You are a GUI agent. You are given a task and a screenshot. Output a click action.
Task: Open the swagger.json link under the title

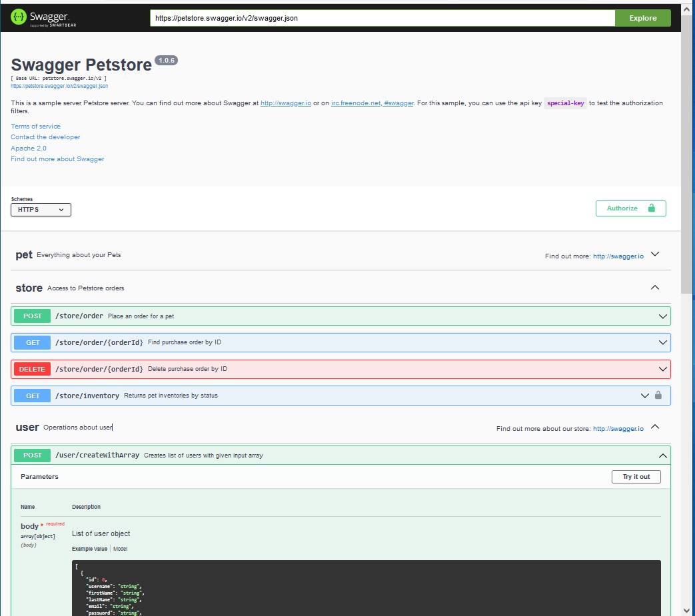(x=59, y=86)
